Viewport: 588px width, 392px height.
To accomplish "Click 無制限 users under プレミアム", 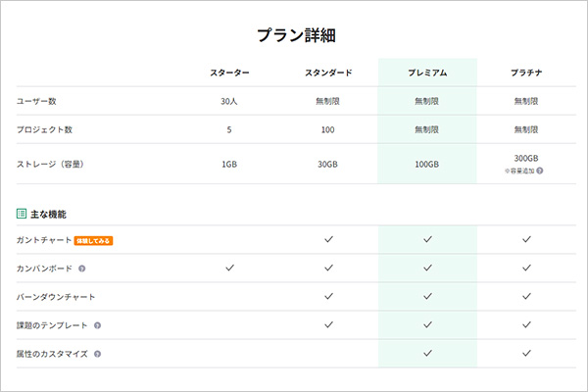I will (426, 101).
